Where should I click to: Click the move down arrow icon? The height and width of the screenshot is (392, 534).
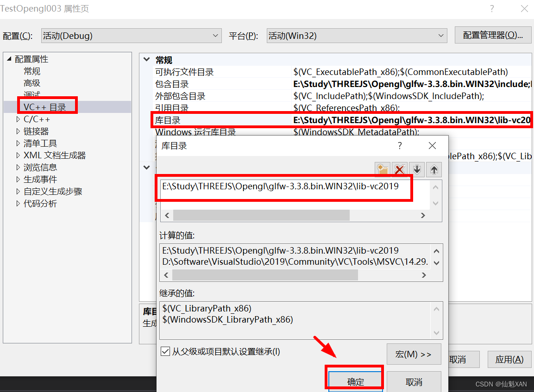pos(416,169)
